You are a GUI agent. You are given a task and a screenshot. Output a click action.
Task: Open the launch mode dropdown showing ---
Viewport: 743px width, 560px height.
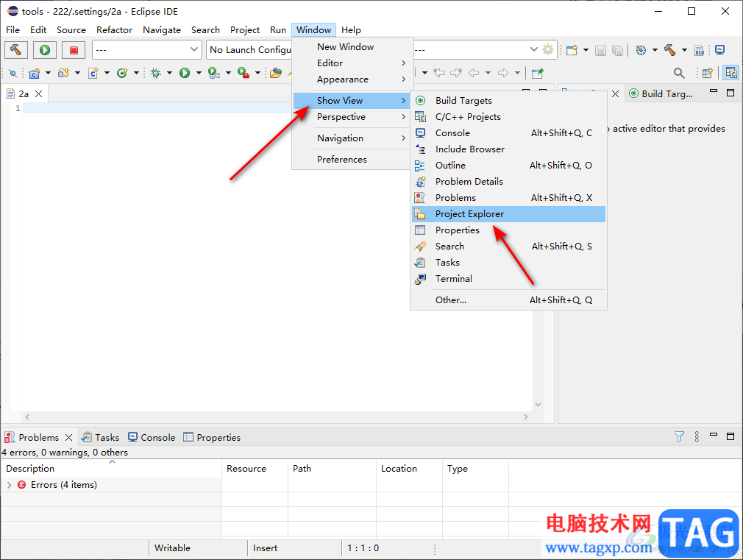146,49
